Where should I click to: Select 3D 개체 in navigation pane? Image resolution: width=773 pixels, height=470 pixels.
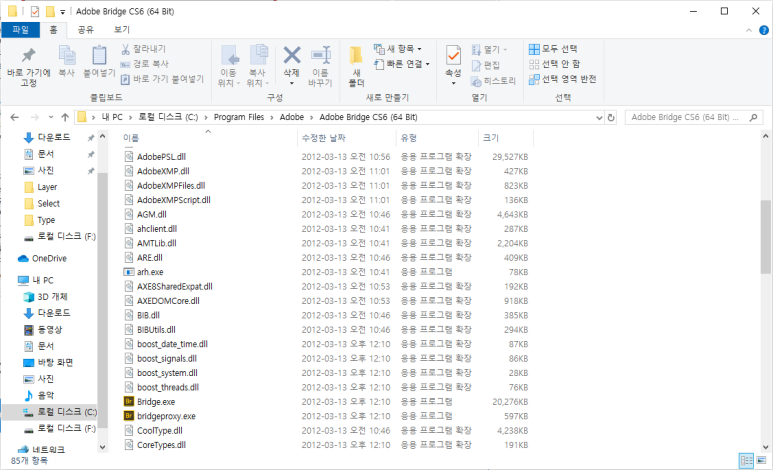point(52,296)
